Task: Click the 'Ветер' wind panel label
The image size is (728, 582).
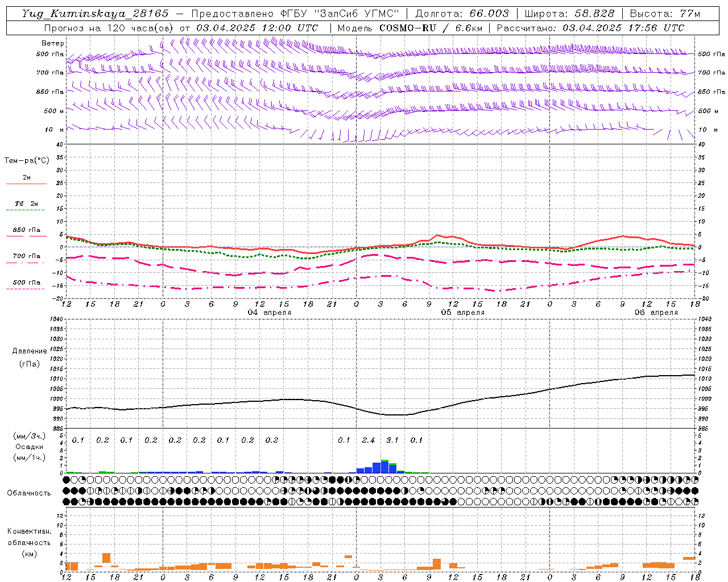Action: (x=53, y=43)
